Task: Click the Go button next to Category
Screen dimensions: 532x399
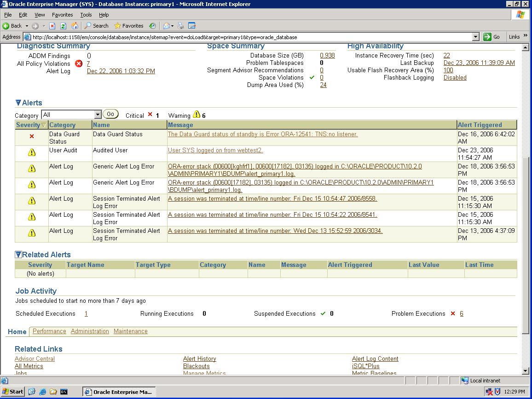Action: click(x=110, y=114)
